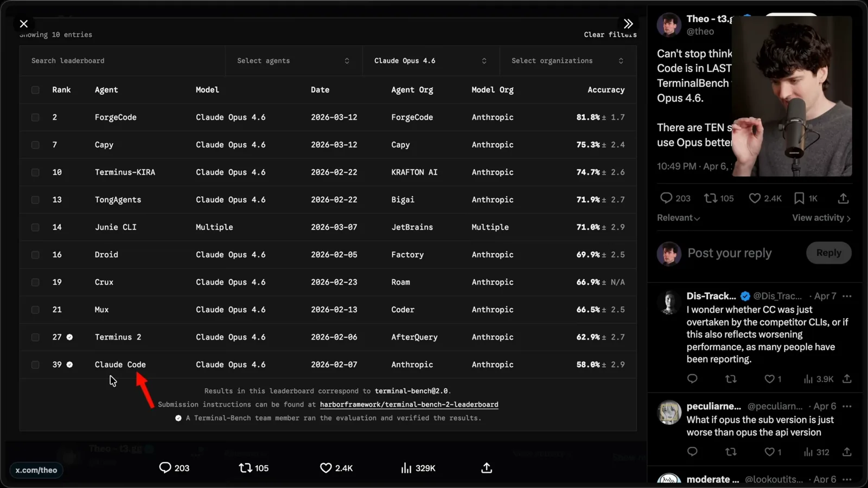868x488 pixels.
Task: Bookmark the post using the 1K bookmark icon
Action: click(799, 198)
